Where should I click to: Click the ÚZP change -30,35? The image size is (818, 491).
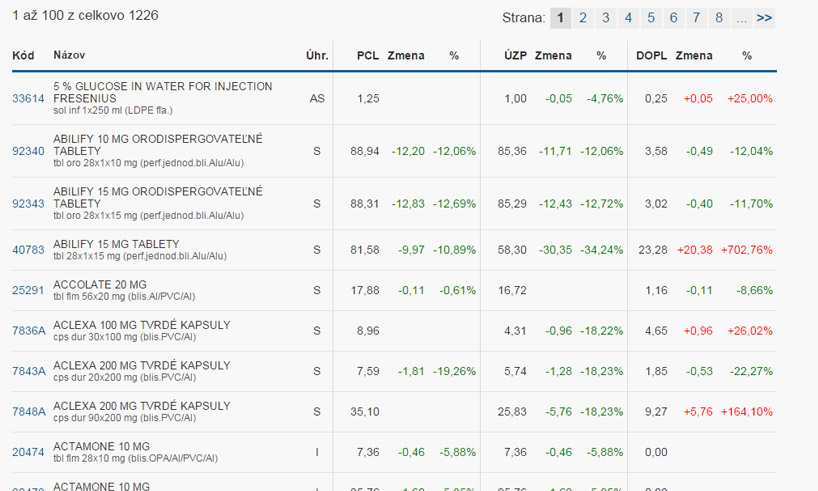click(555, 250)
